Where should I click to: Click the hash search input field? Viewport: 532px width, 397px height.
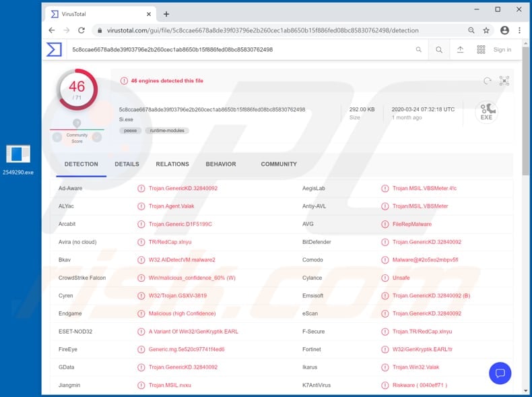click(x=242, y=50)
